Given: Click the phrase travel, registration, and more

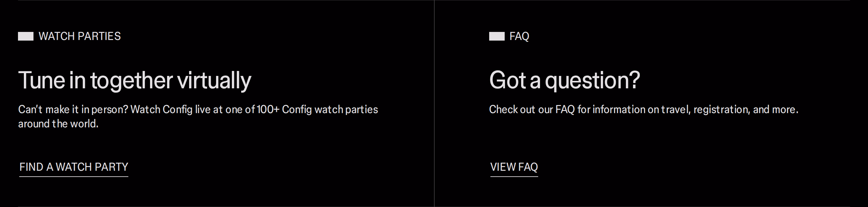Looking at the screenshot, I should click(729, 110).
